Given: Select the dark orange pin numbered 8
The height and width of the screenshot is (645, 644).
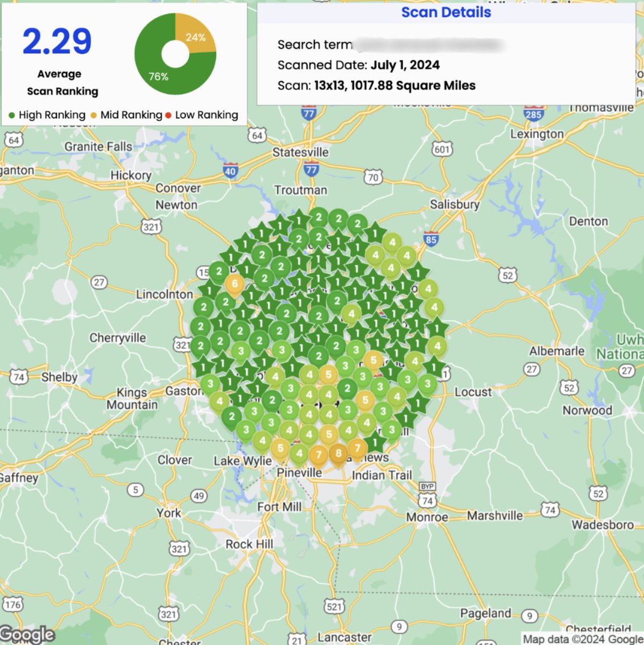Looking at the screenshot, I should click(338, 454).
